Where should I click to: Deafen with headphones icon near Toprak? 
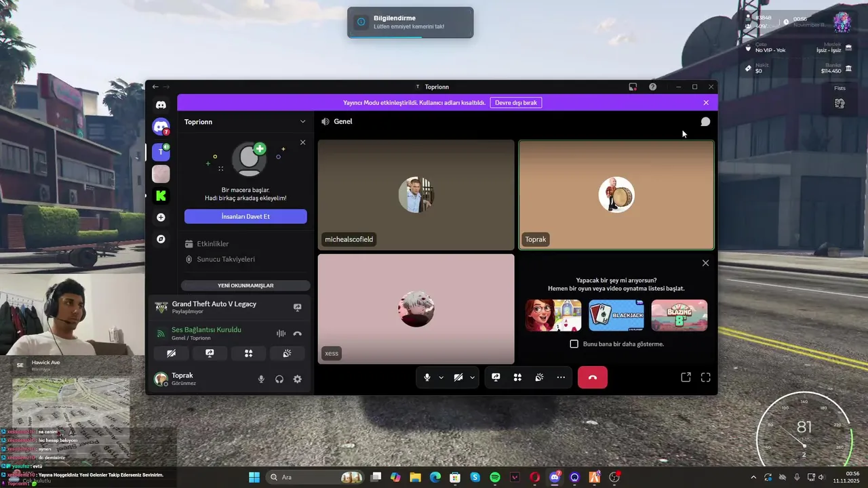tap(279, 379)
